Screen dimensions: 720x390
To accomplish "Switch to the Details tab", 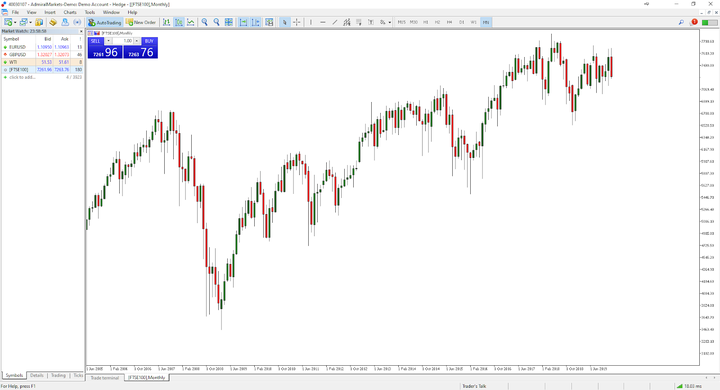I will tap(36, 375).
